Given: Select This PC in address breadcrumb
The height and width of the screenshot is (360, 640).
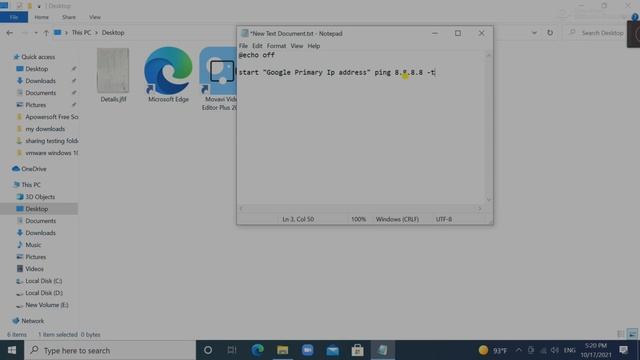Looking at the screenshot, I should (82, 33).
